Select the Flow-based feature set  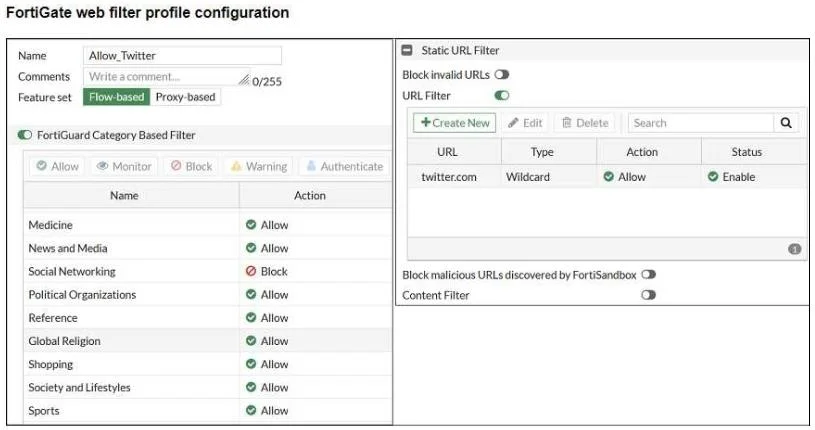pyautogui.click(x=116, y=97)
